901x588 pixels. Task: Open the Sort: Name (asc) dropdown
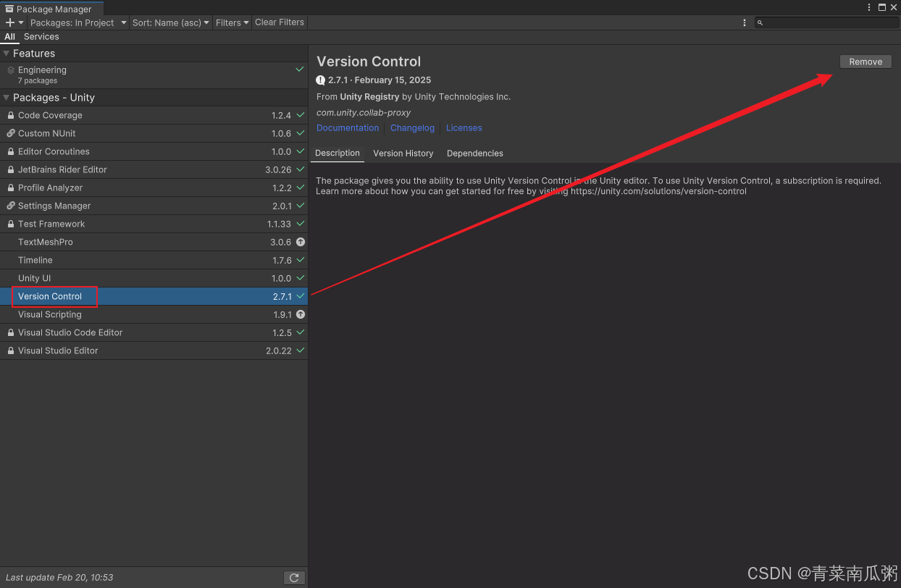coord(171,22)
